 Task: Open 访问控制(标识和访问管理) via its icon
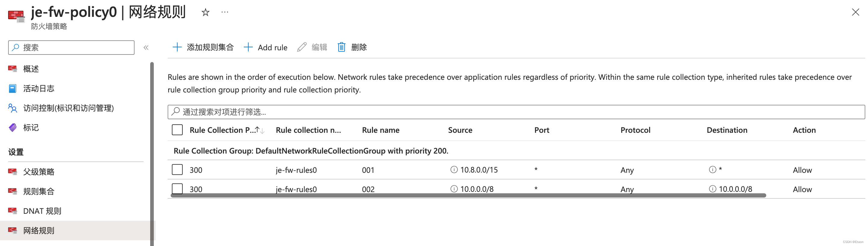[12, 108]
